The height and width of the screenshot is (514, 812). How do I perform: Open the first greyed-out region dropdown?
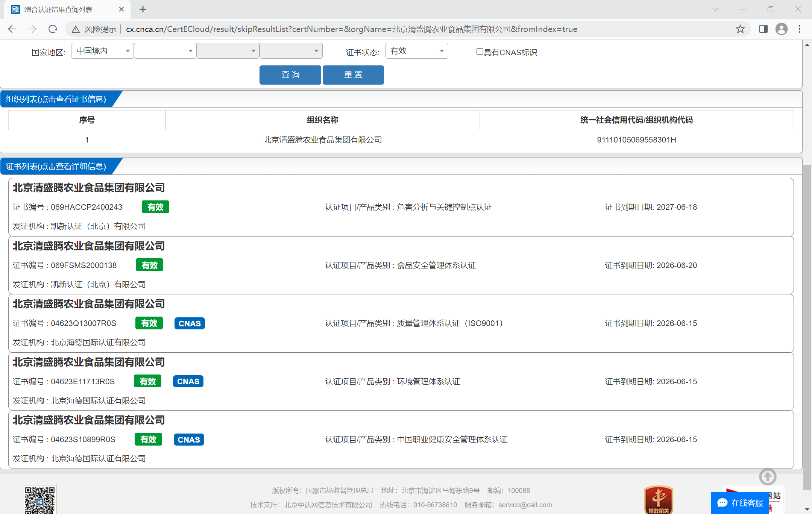pyautogui.click(x=228, y=51)
